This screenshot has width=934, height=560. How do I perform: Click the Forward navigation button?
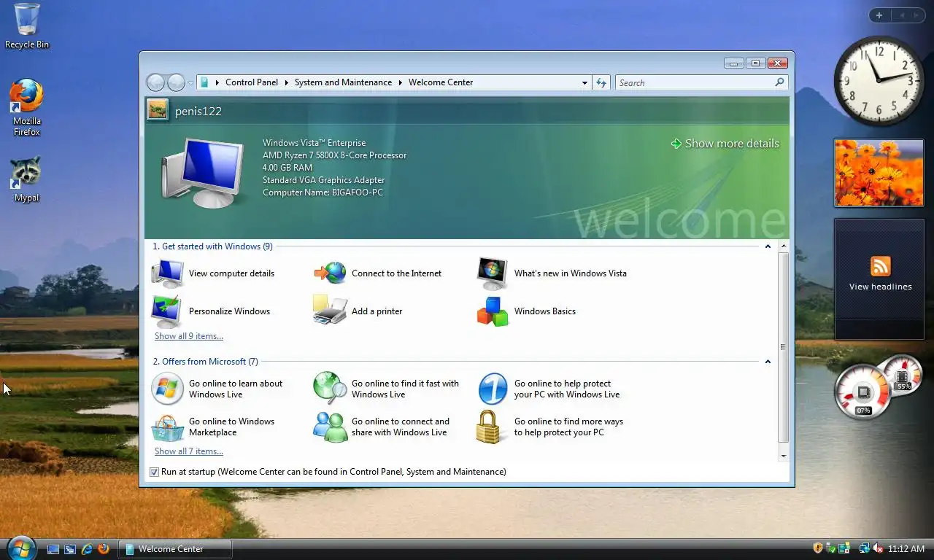tap(176, 82)
